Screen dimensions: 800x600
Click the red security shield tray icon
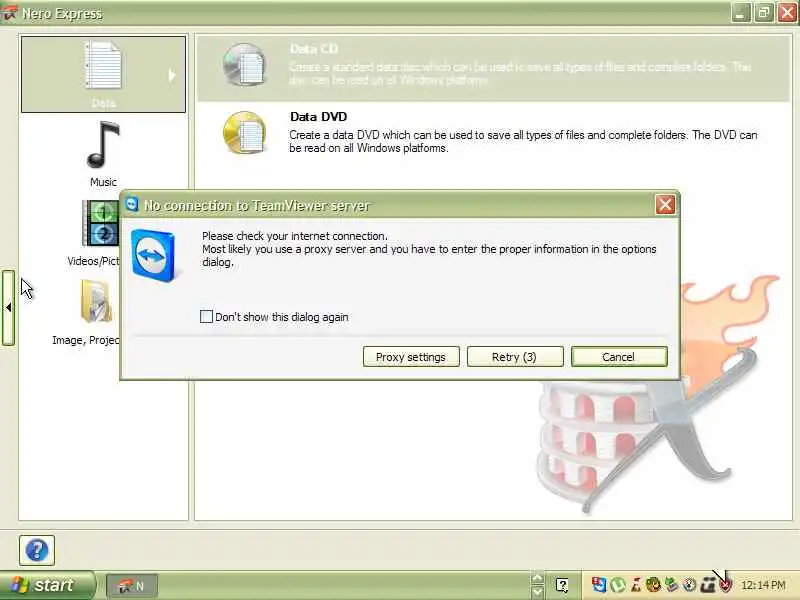point(726,585)
